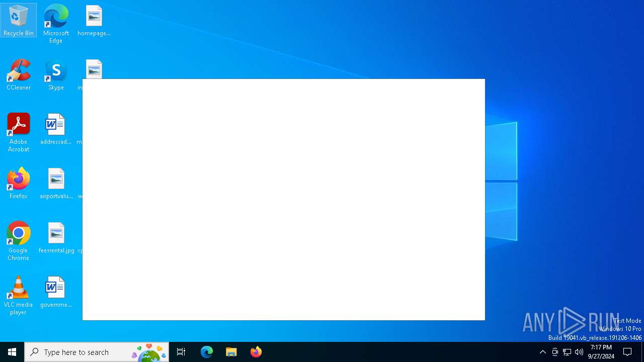This screenshot has height=362, width=644.
Task: Select the VLC media player shortcut
Action: pyautogui.click(x=19, y=296)
